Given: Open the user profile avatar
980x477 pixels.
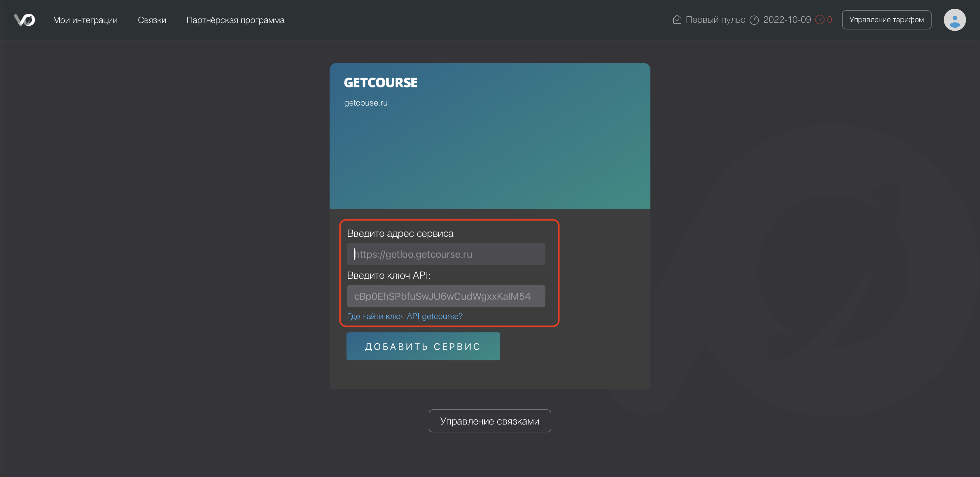Looking at the screenshot, I should [x=954, y=20].
